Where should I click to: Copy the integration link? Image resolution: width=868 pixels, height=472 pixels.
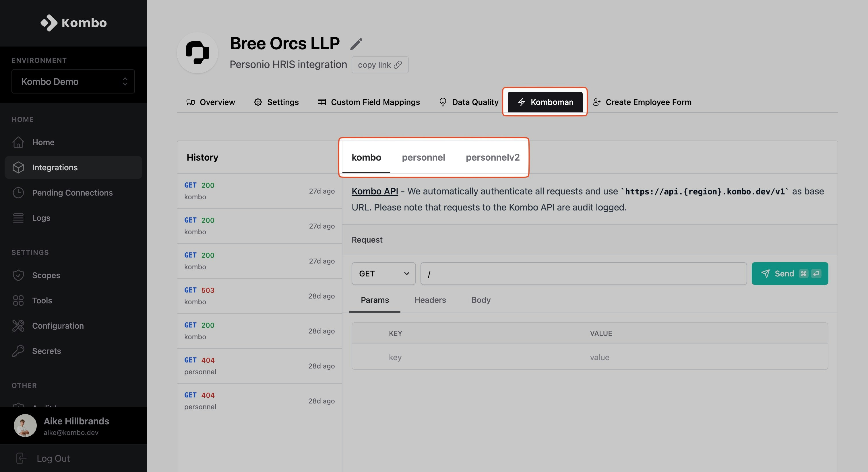pos(380,65)
